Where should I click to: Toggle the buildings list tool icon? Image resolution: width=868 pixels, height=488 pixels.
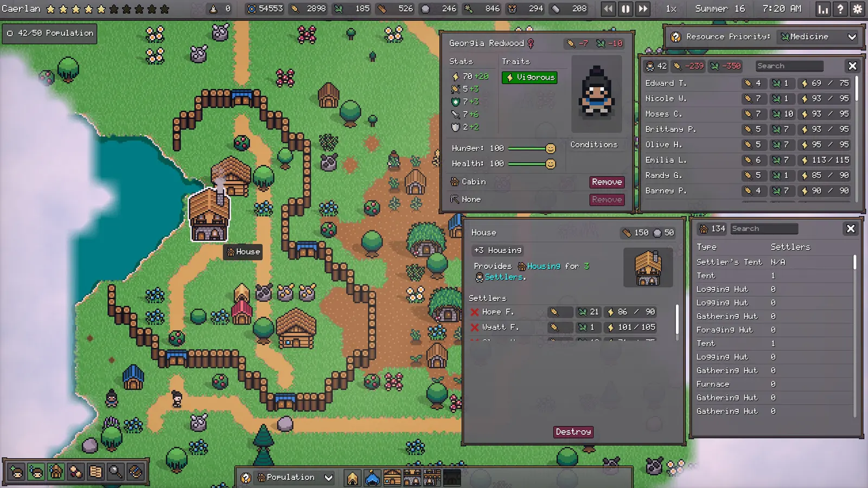pos(56,472)
